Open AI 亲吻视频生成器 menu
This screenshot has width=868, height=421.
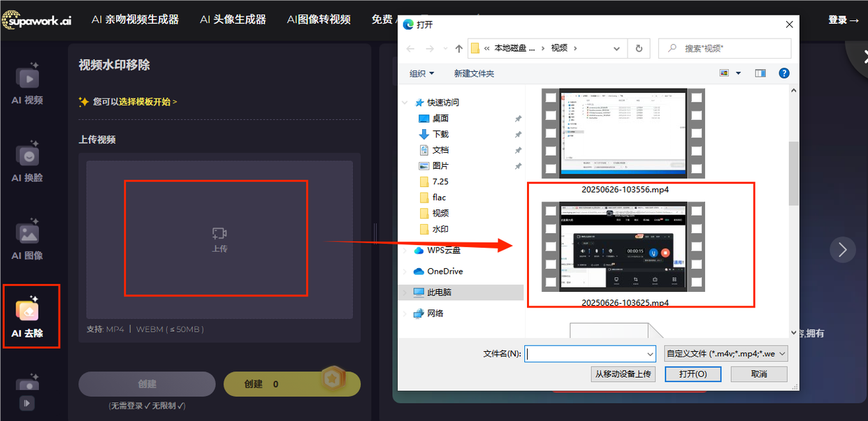click(135, 20)
